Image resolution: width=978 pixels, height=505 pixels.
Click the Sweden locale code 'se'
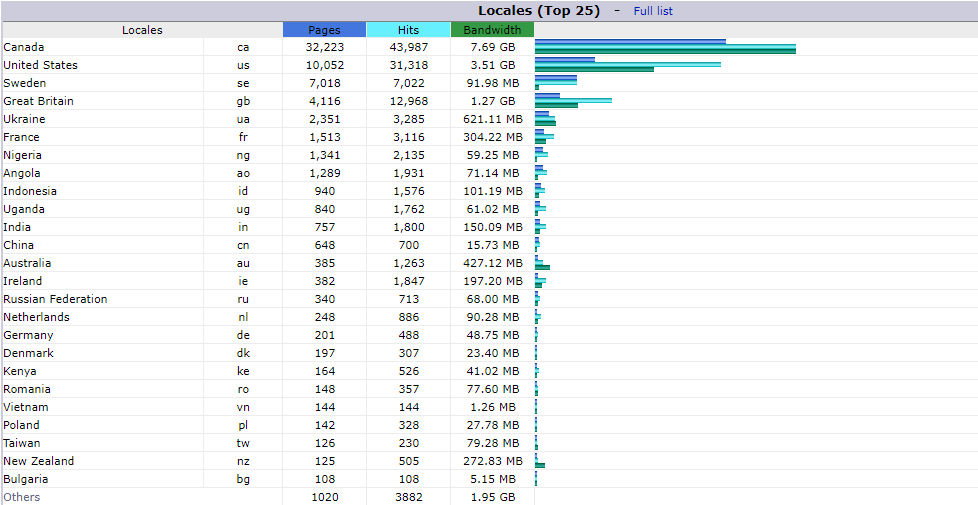pyautogui.click(x=243, y=83)
